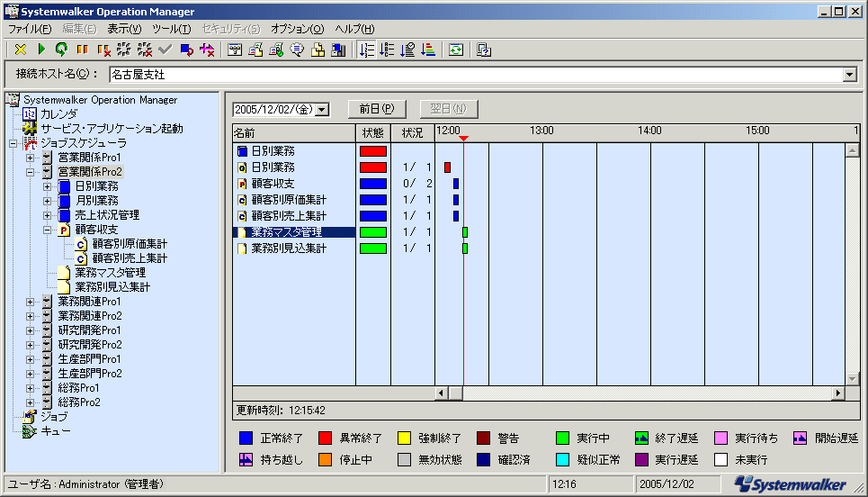Select キュー in the tree

click(x=56, y=431)
